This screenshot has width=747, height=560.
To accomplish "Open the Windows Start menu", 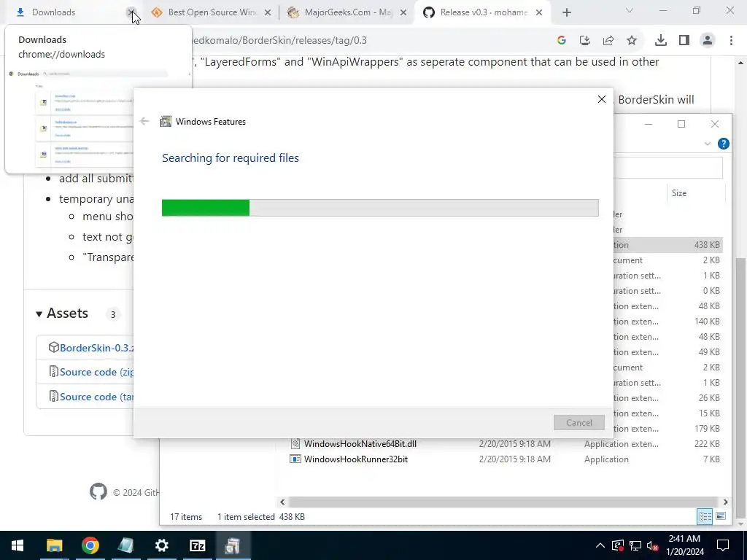I will (x=18, y=545).
